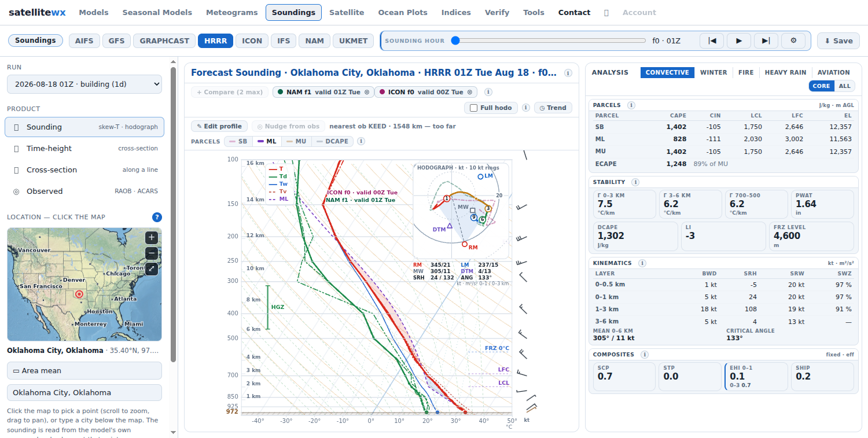Remove the NAM f1 comparison chip

click(x=367, y=92)
